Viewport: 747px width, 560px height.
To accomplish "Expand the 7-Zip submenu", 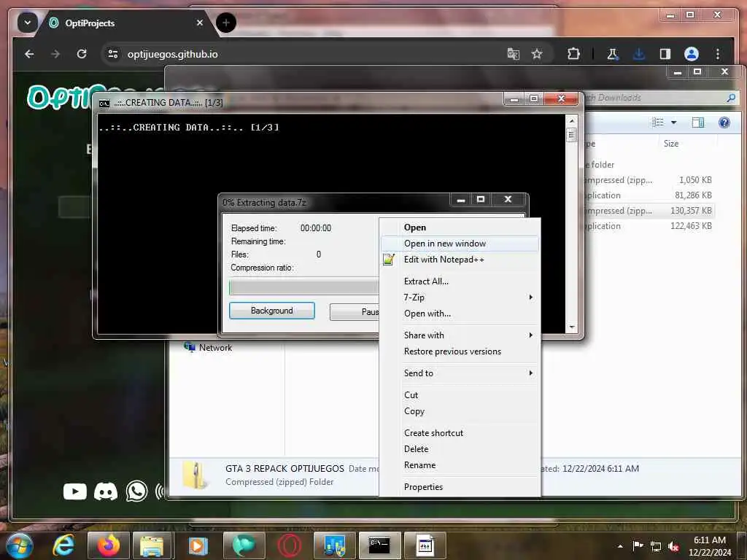I will coord(460,297).
